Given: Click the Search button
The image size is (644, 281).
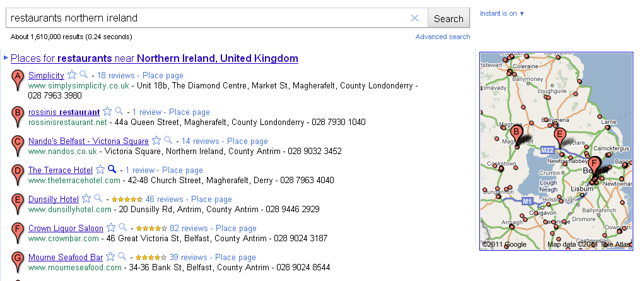Looking at the screenshot, I should pos(448,18).
